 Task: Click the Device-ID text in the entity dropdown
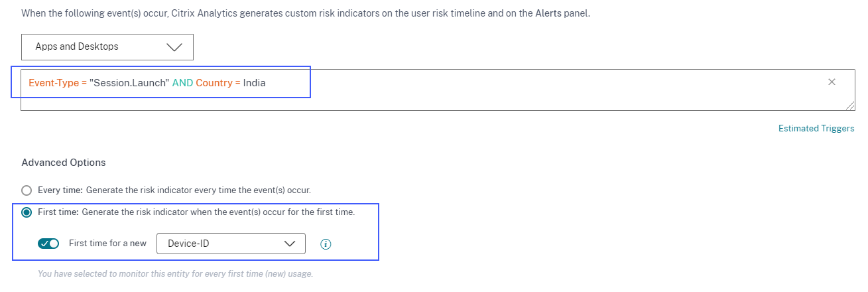coord(188,244)
